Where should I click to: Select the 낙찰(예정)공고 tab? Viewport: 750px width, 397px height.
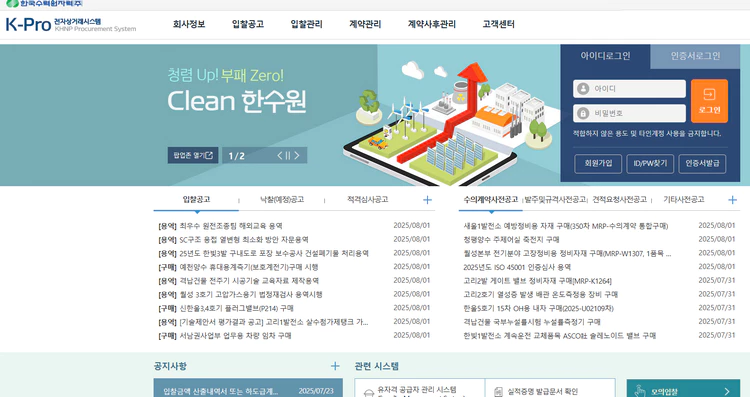(x=282, y=199)
